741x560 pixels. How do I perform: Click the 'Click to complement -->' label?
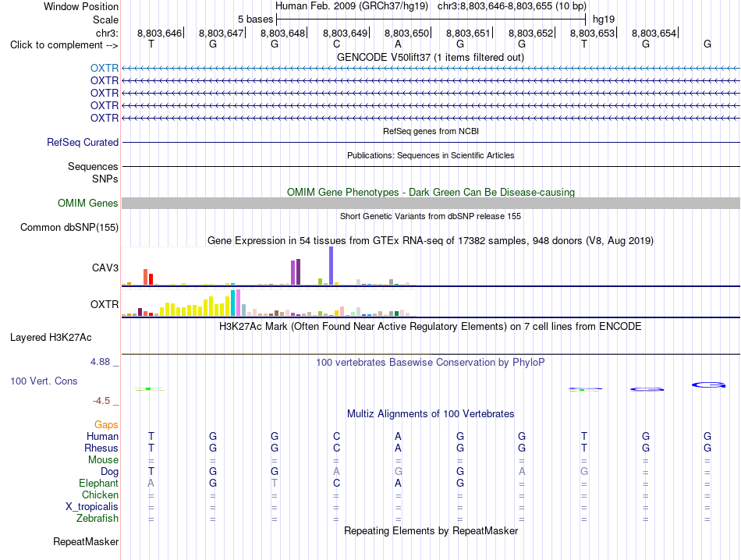[64, 45]
